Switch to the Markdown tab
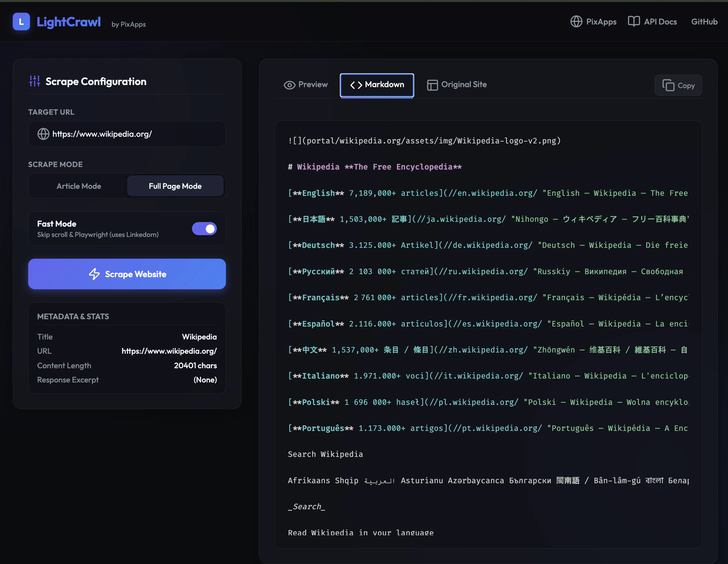 point(377,85)
